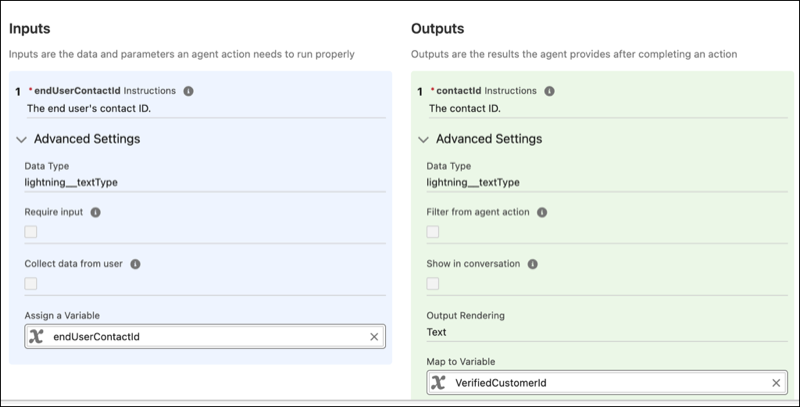800x407 pixels.
Task: Open the Require input info tooltip icon
Action: click(95, 213)
